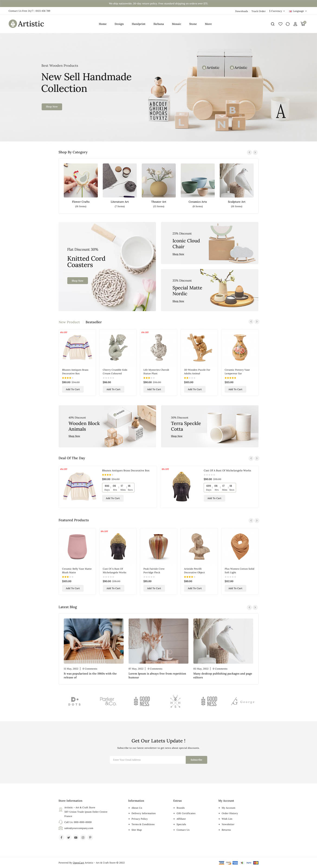Focus the Enter Your Email Address field

pyautogui.click(x=147, y=759)
